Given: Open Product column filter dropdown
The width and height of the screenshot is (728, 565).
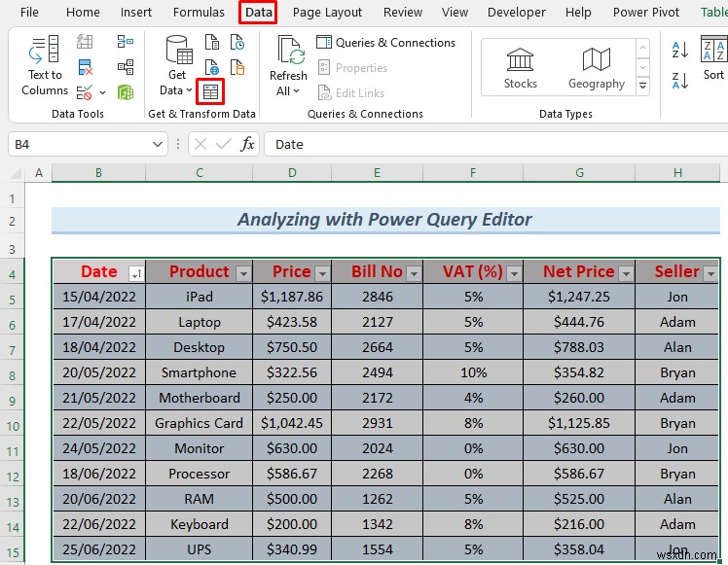Looking at the screenshot, I should [x=243, y=273].
